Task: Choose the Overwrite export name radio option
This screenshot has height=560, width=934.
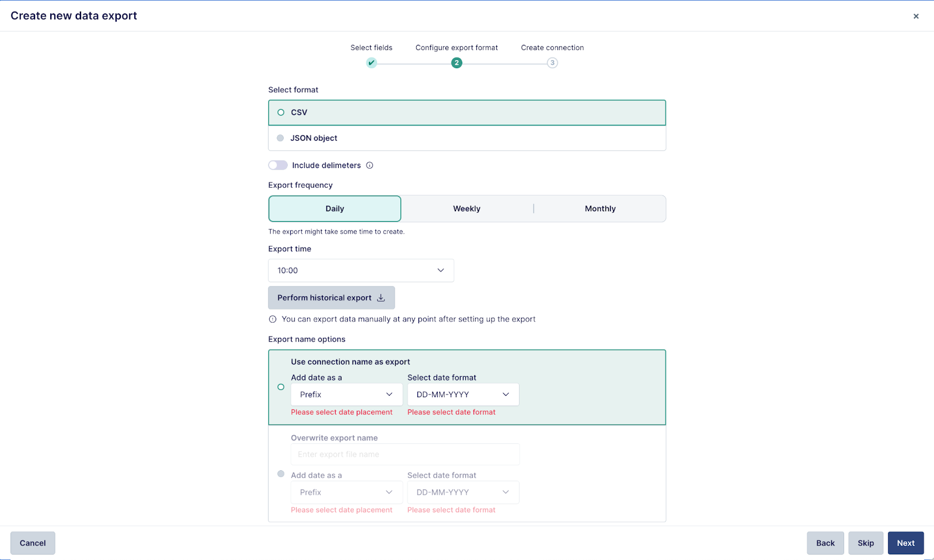Action: tap(281, 474)
